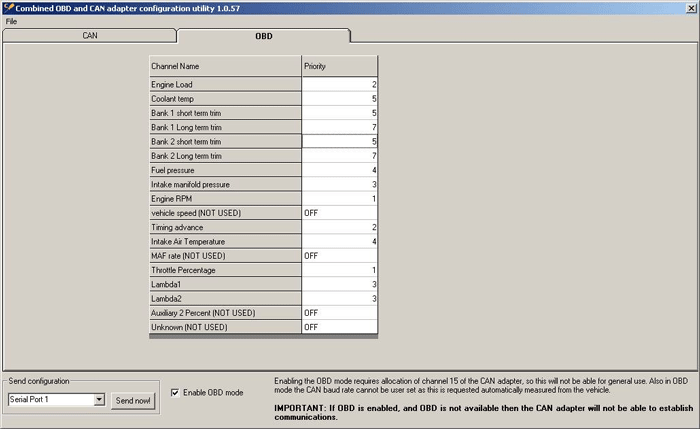700x429 pixels.
Task: Select the Engine Load priority cell
Action: [339, 85]
